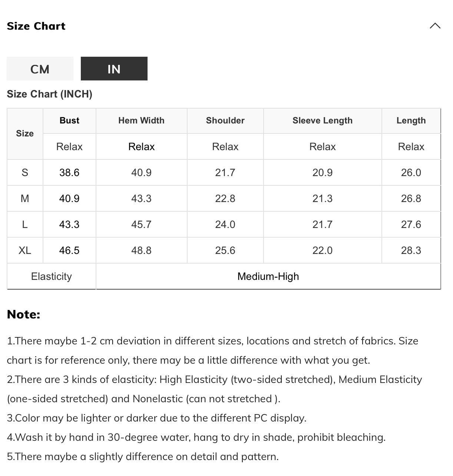Click the Sleeve Length column header
The width and height of the screenshot is (453, 476).
(x=323, y=120)
